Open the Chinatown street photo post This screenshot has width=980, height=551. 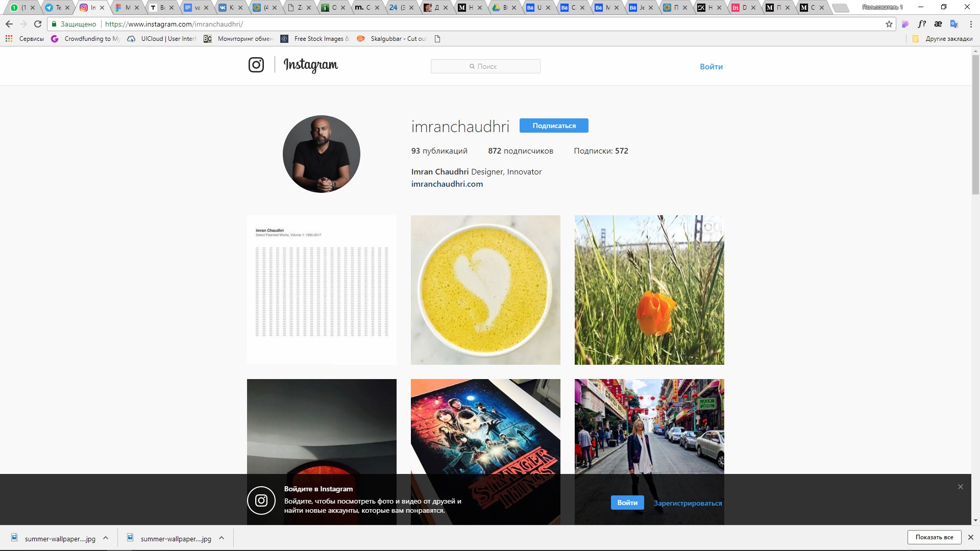click(649, 427)
